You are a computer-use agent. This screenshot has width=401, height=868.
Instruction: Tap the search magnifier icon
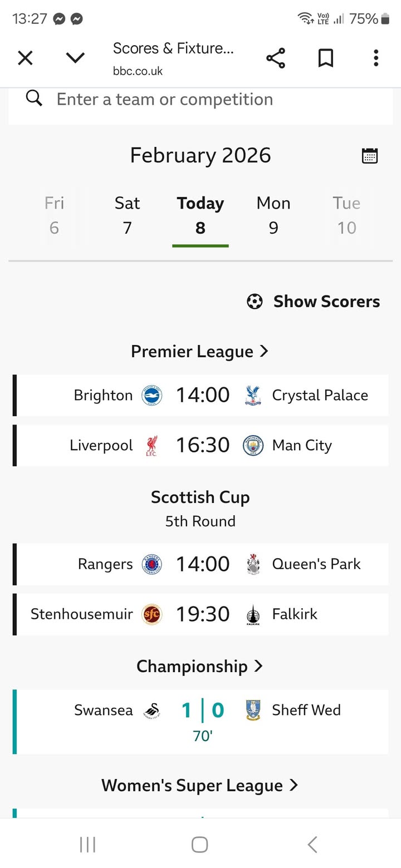[x=34, y=99]
